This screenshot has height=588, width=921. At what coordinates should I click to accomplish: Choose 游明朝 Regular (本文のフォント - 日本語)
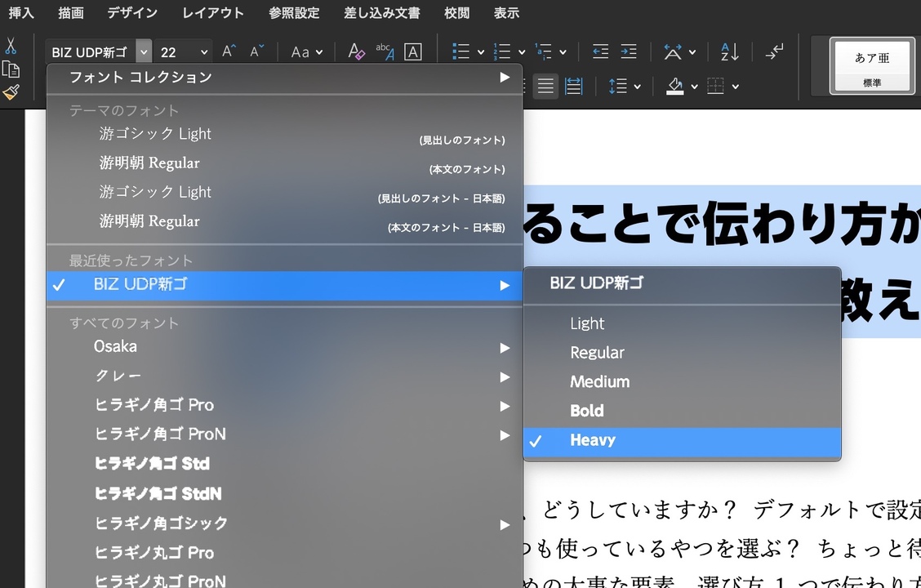(284, 222)
